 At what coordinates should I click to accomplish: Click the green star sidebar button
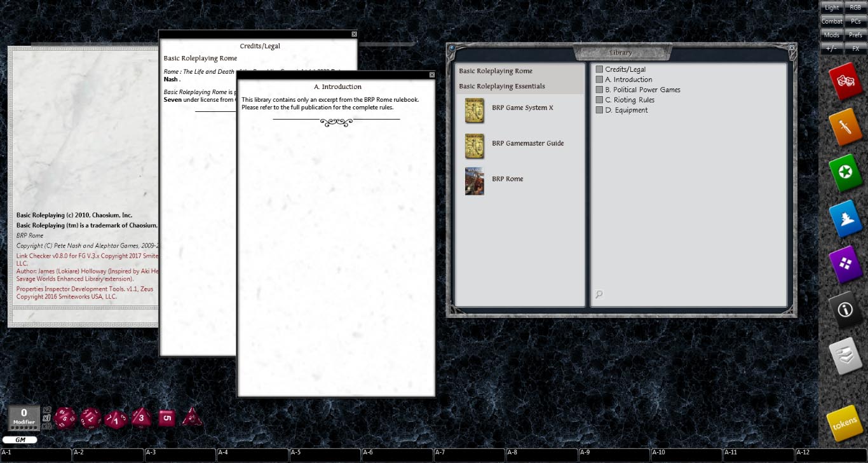coord(844,173)
